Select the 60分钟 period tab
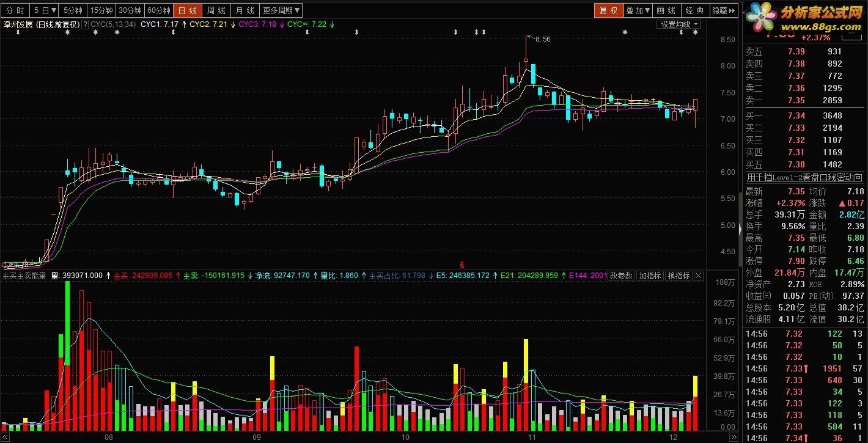 158,10
